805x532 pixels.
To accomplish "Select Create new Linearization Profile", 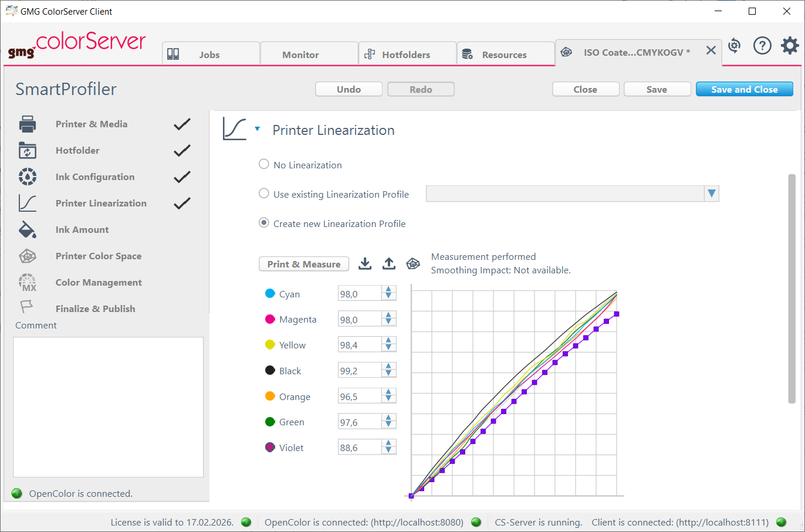I will coord(263,223).
